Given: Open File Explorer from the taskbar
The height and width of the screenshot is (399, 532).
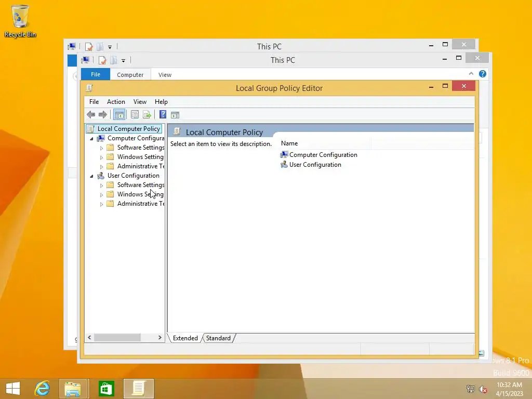Looking at the screenshot, I should pos(73,389).
